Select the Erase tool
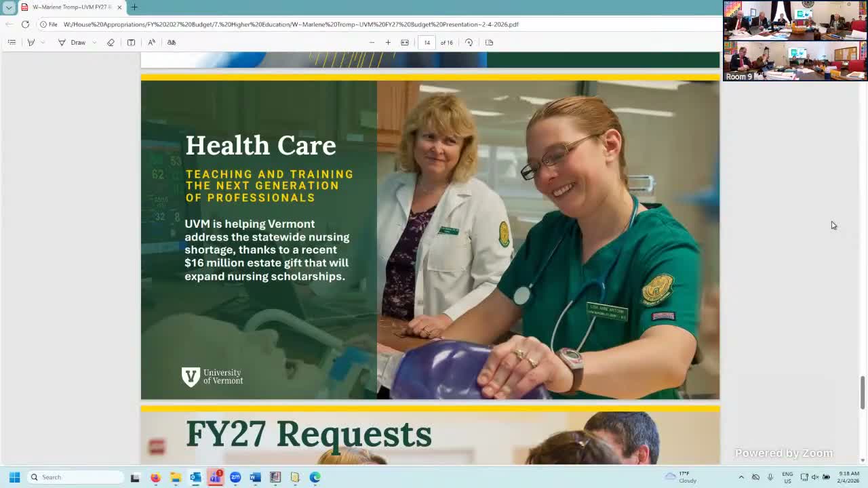 tap(111, 42)
